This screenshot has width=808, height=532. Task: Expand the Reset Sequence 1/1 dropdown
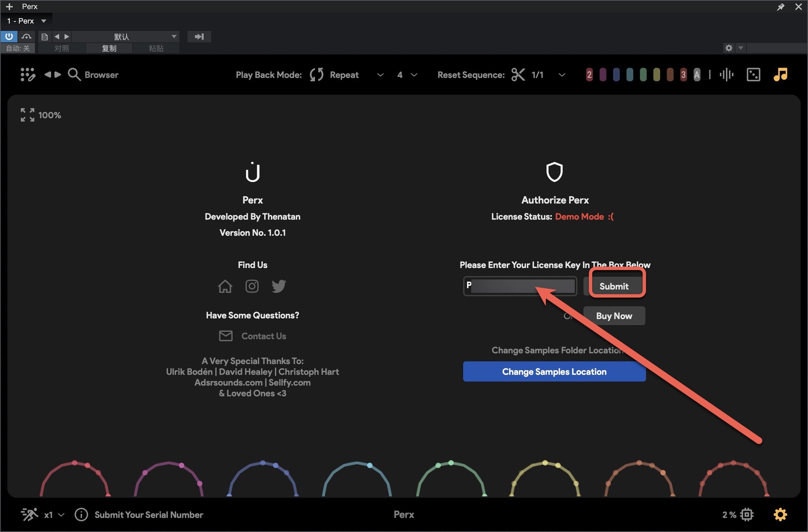click(561, 75)
